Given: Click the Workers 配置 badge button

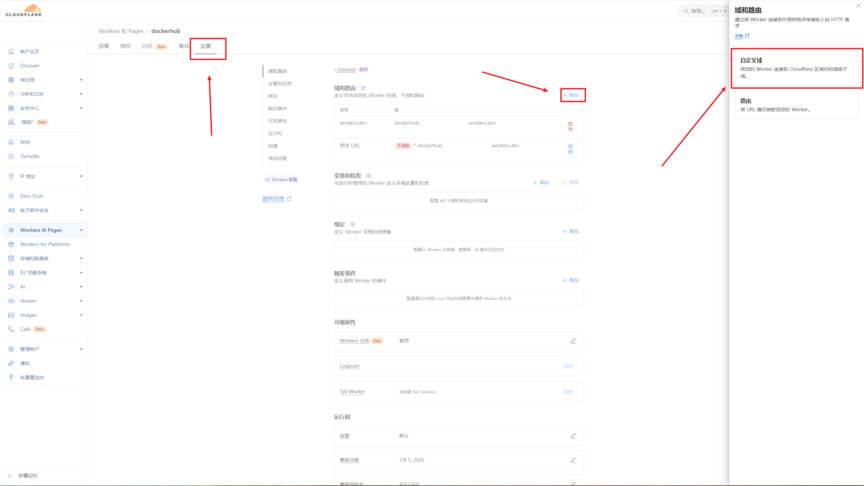Looking at the screenshot, I should coord(282,180).
